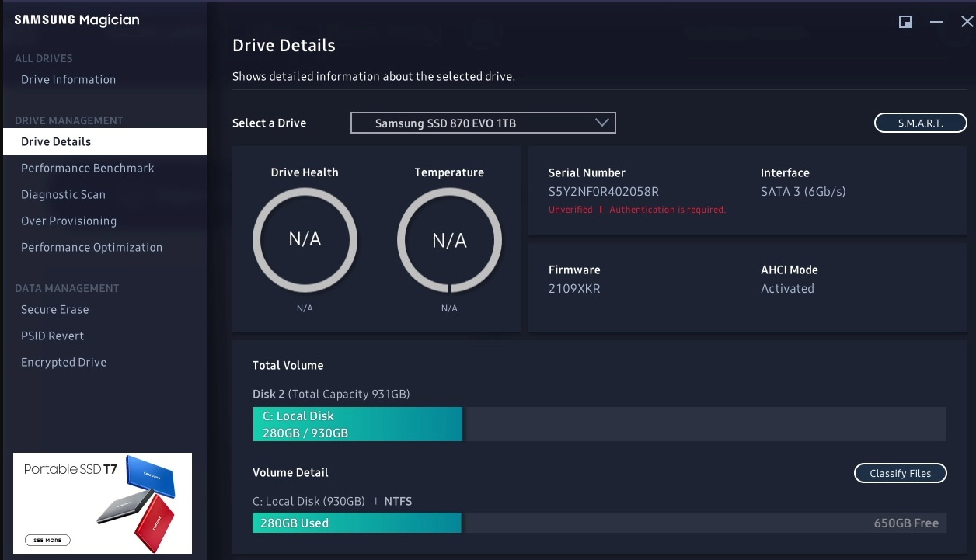Select PSID Revert option
This screenshot has width=976, height=560.
[52, 336]
